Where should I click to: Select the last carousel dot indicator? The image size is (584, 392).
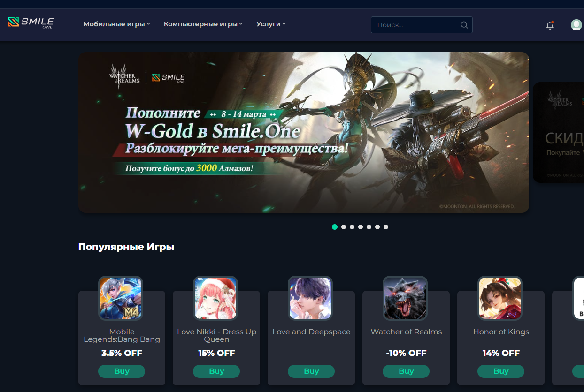pyautogui.click(x=386, y=227)
